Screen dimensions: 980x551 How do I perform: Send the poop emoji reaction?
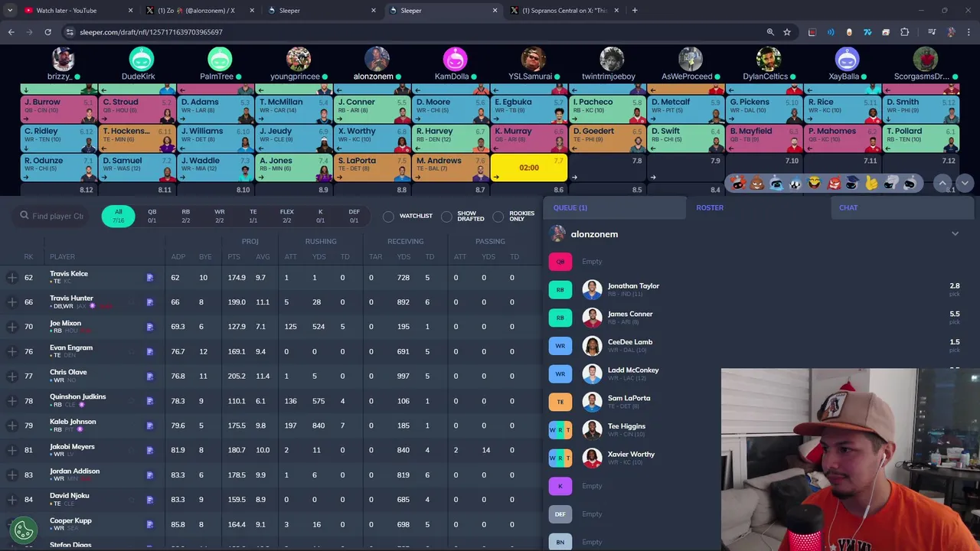pyautogui.click(x=757, y=183)
